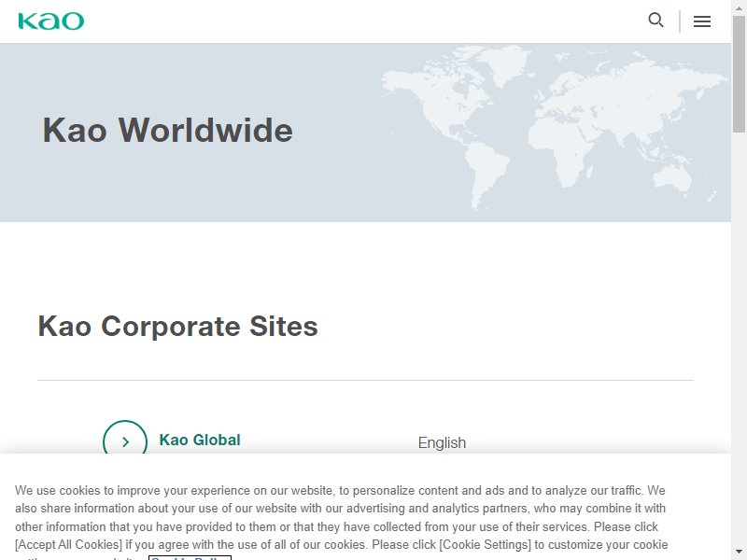
Task: Click the scrollbar up arrow
Action: pyautogui.click(x=739, y=7)
